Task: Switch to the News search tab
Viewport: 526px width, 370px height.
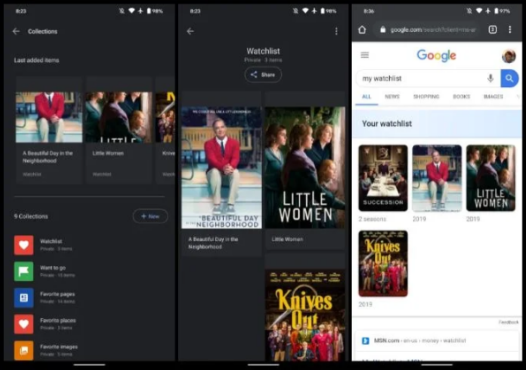Action: (392, 97)
